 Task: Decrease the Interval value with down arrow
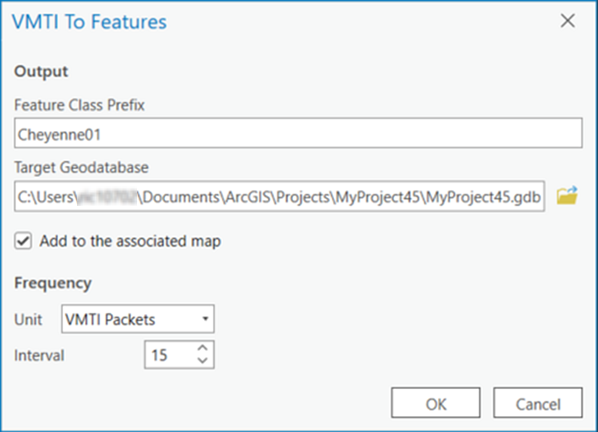click(203, 361)
